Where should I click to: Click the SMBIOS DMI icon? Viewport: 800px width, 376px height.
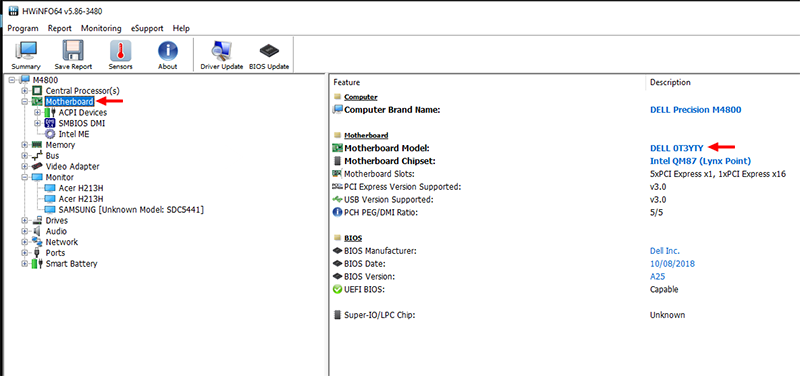click(x=50, y=123)
